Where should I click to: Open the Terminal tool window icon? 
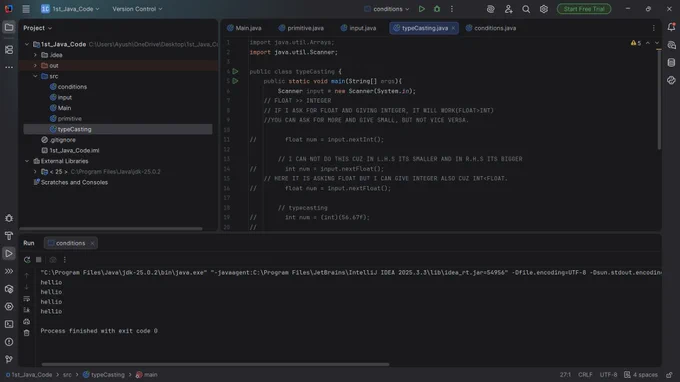(x=9, y=324)
